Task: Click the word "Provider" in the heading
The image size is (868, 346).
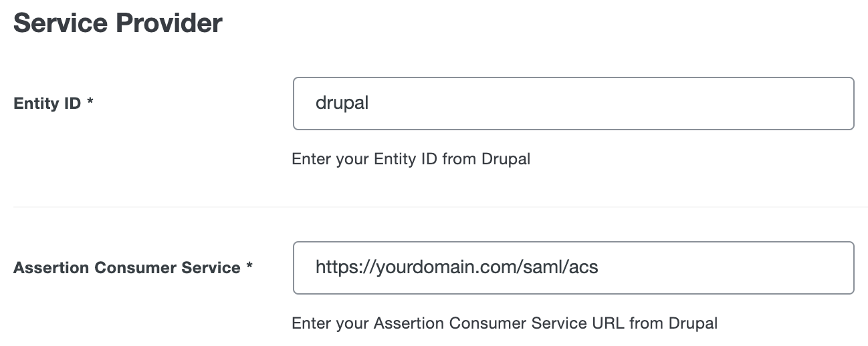Action: [x=169, y=23]
